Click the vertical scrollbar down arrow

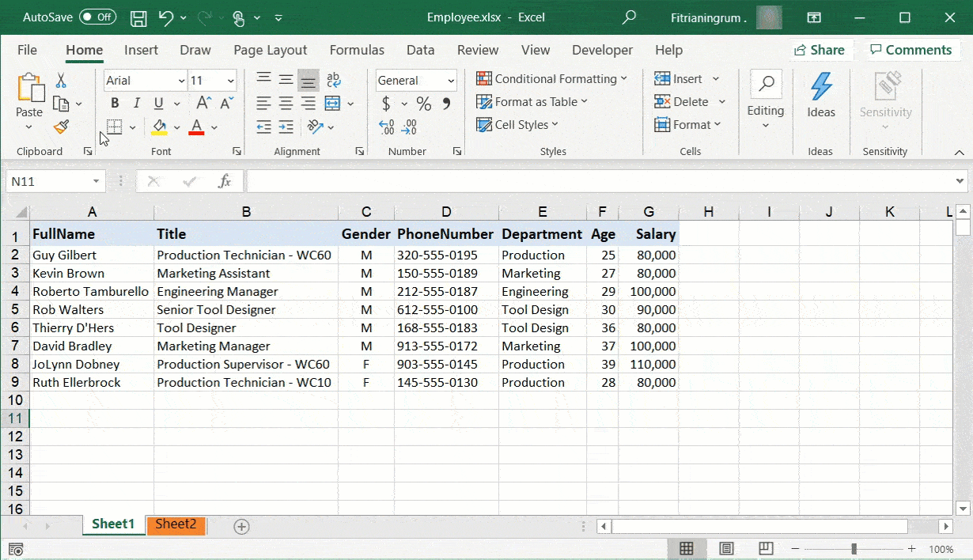pyautogui.click(x=963, y=508)
